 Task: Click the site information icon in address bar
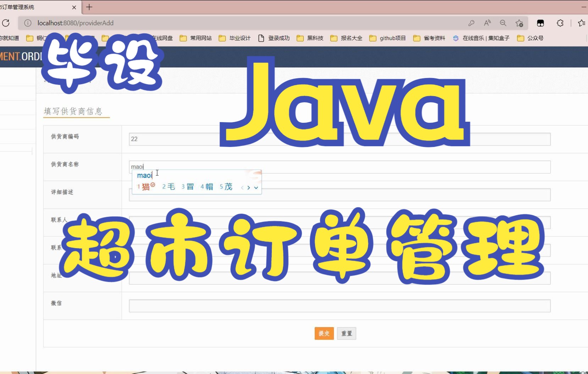28,23
